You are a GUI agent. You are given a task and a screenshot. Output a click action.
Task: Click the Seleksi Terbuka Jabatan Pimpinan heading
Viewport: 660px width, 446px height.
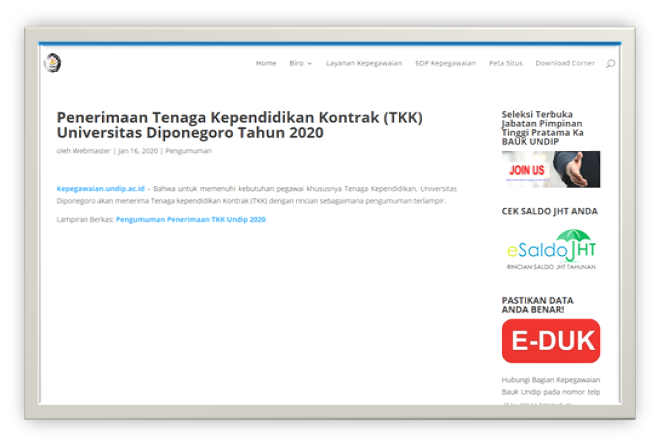543,128
